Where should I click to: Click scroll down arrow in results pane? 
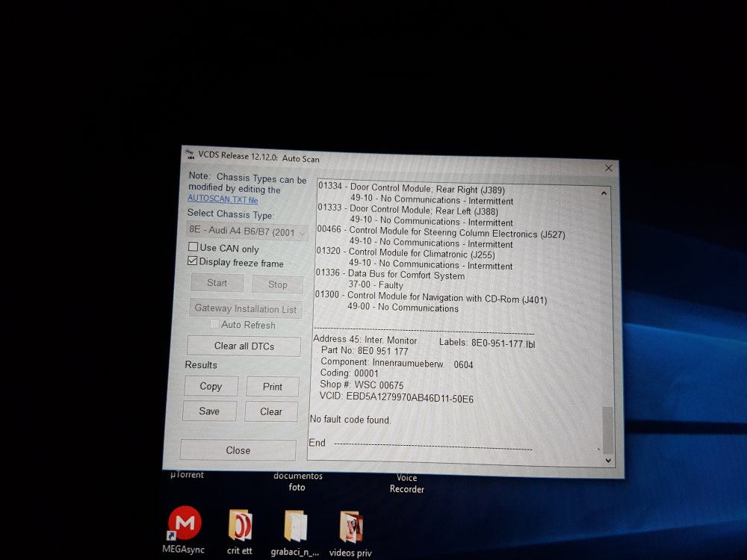[x=608, y=461]
